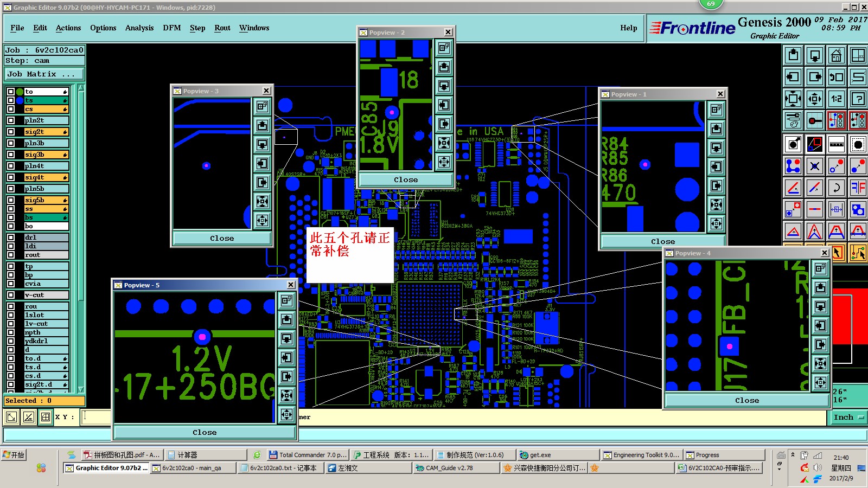This screenshot has width=868, height=488.
Task: Click the dimension arrows icon with number 4
Action: tap(837, 209)
